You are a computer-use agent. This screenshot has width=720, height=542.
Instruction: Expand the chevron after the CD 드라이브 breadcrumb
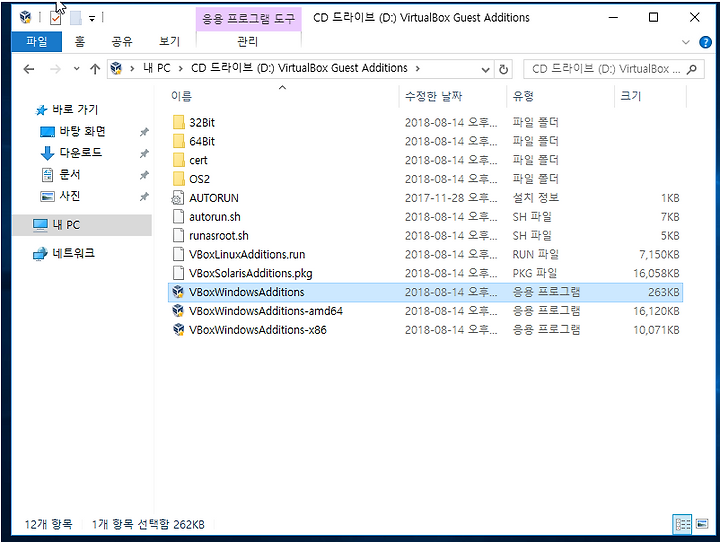(x=417, y=68)
